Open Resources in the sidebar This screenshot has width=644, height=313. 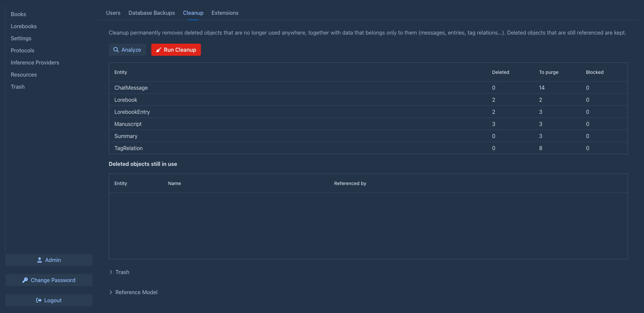[24, 75]
